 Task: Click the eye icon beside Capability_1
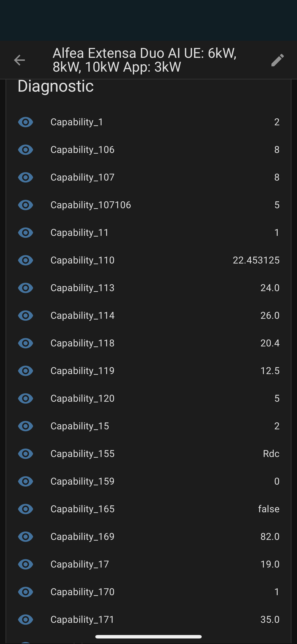click(26, 122)
